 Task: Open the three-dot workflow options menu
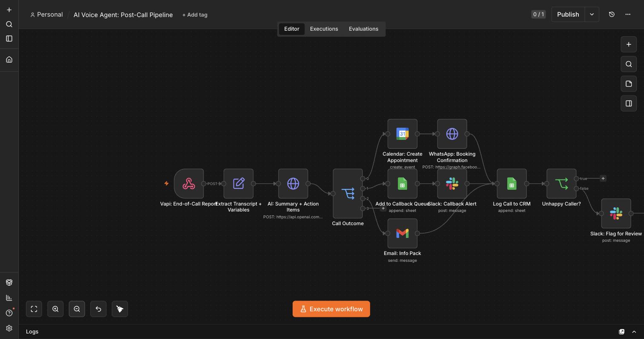pyautogui.click(x=628, y=14)
